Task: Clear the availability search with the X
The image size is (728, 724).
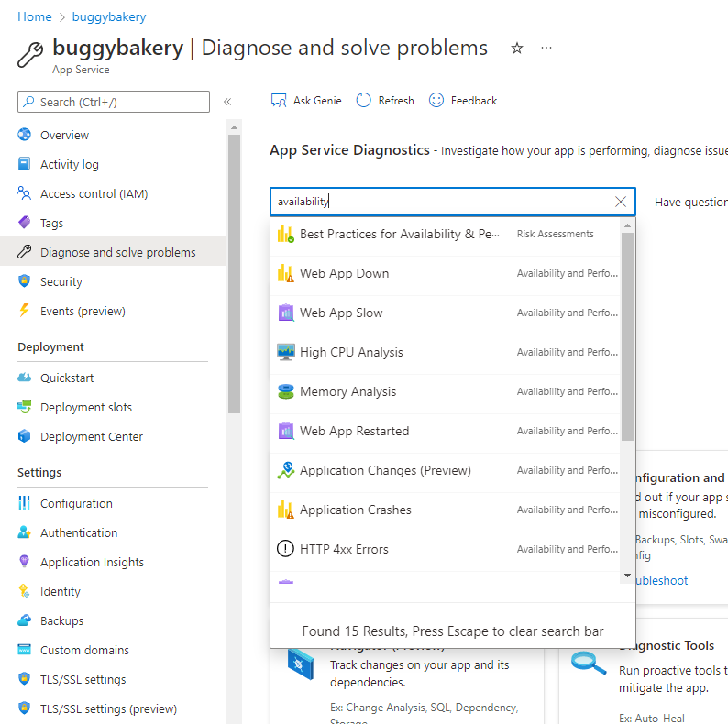Action: (621, 202)
